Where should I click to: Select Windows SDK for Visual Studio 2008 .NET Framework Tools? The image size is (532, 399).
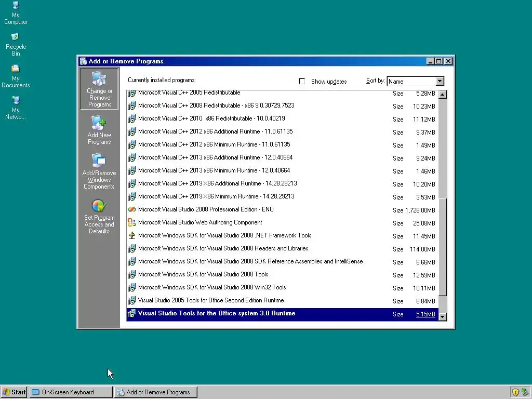coord(282,235)
